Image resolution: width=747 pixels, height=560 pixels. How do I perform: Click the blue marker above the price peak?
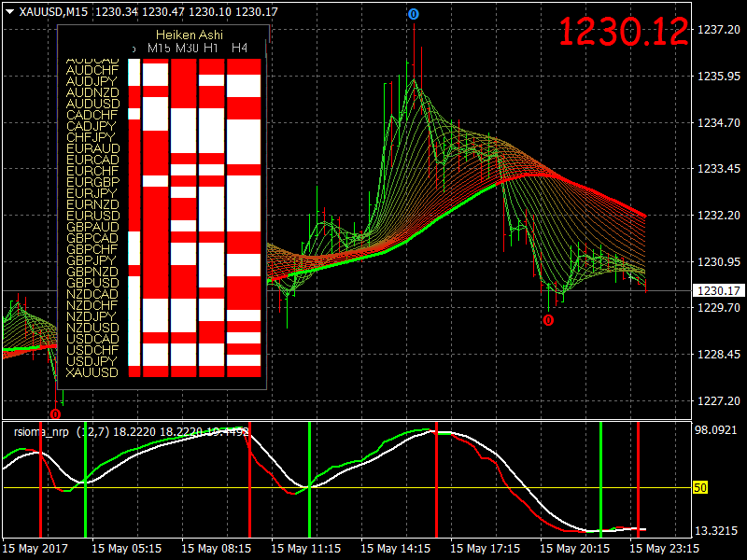414,15
